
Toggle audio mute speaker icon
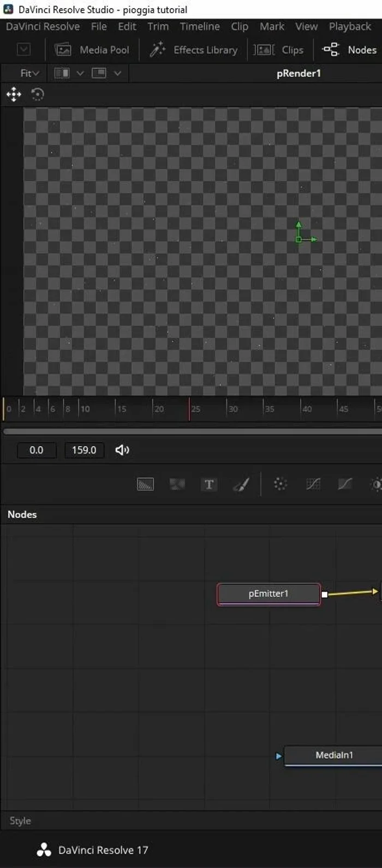(122, 450)
